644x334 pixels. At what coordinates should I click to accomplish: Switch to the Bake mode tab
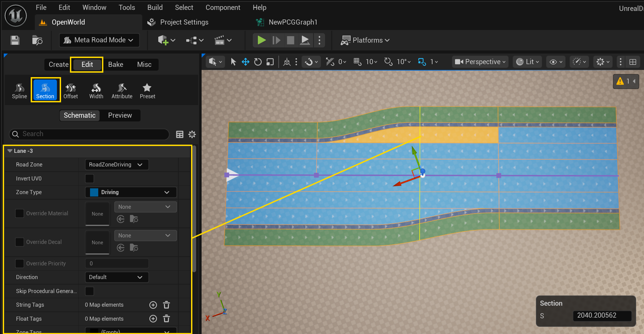(116, 64)
